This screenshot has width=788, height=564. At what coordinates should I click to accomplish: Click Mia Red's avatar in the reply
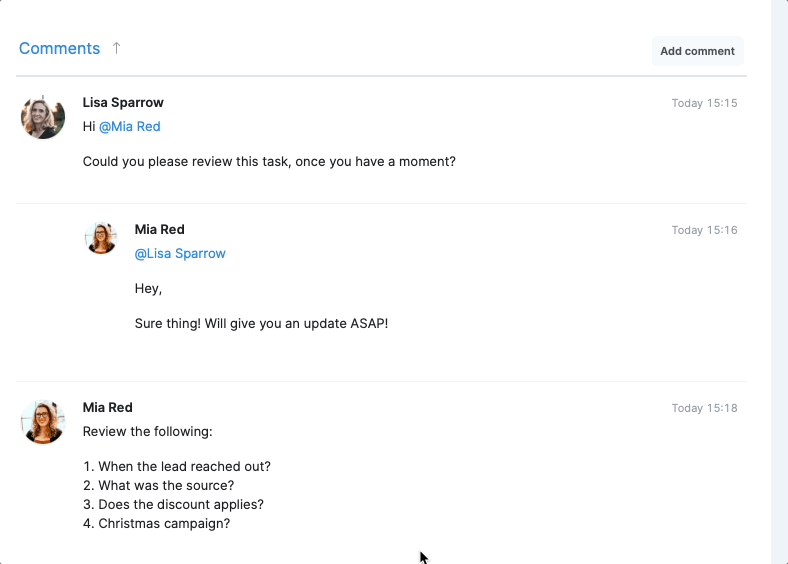101,238
